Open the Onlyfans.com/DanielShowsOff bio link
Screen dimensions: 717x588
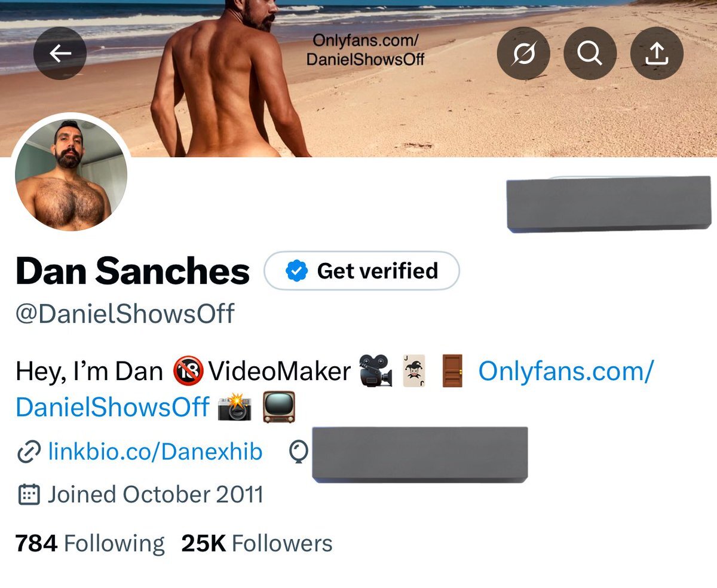(565, 372)
